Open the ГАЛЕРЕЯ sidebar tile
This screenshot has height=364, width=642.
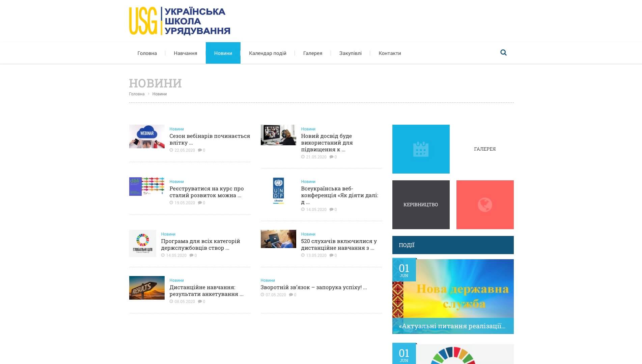tap(485, 149)
